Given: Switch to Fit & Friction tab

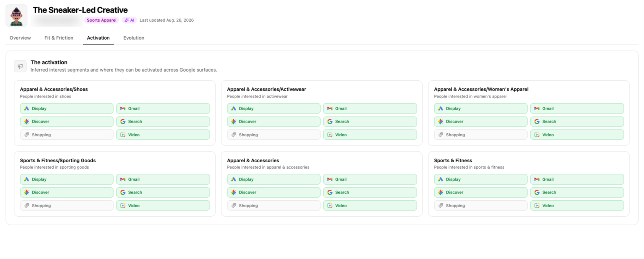Looking at the screenshot, I should click(x=59, y=38).
